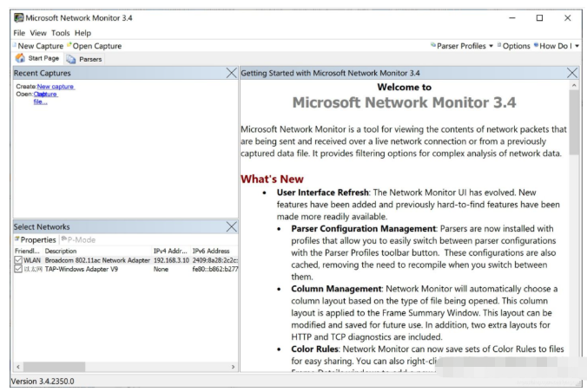The width and height of the screenshot is (587, 392).
Task: Select the Broadcom 802.11ac Network Adapter text
Action: 97,260
